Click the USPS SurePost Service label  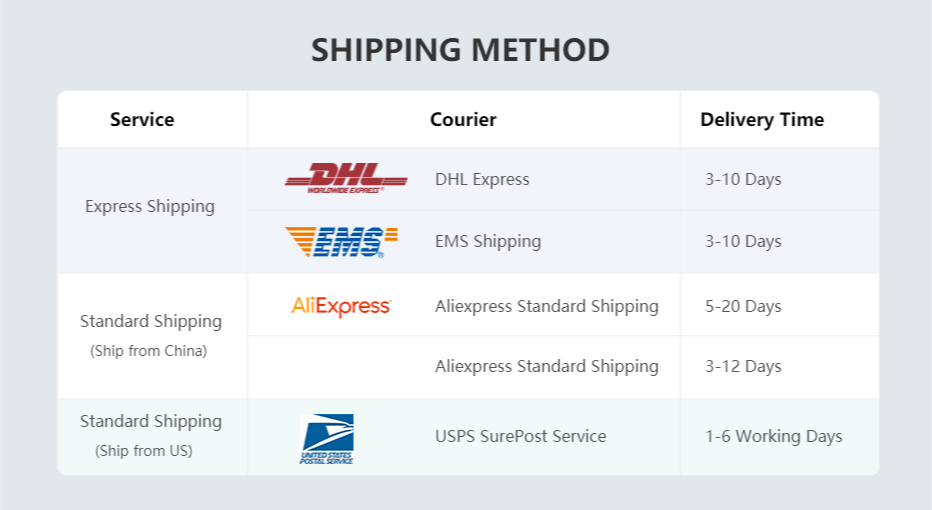[x=520, y=436]
